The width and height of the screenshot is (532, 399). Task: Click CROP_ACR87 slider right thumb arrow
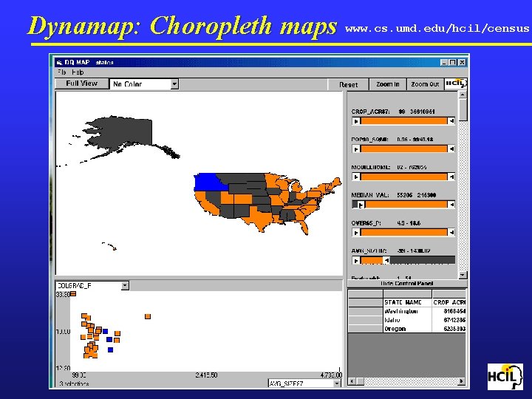pos(451,121)
